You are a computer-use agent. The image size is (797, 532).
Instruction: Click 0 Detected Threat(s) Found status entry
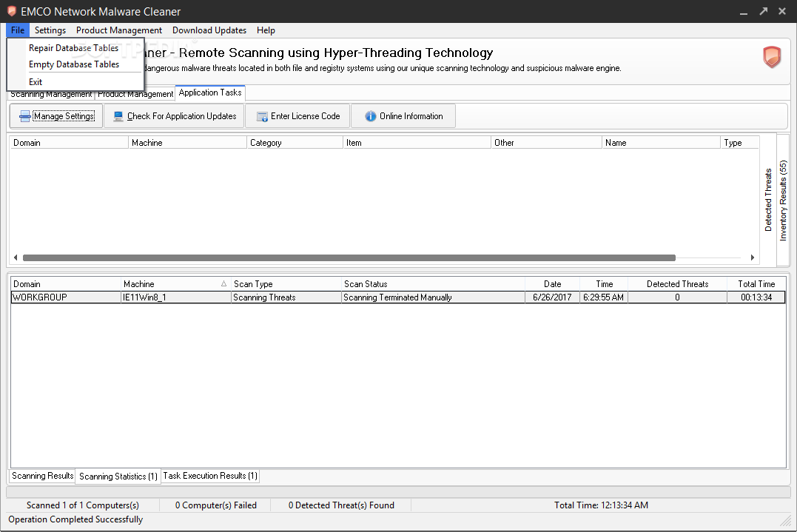341,505
